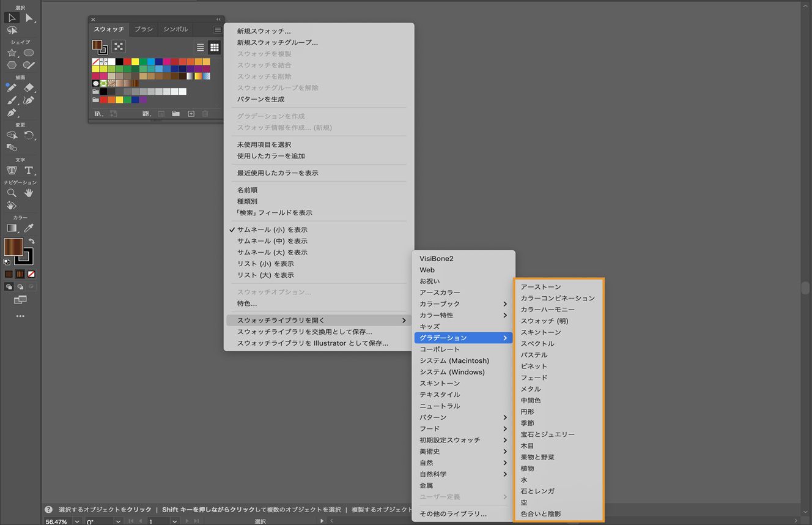
Task: Open the zoom level dropdown
Action: coord(76,521)
